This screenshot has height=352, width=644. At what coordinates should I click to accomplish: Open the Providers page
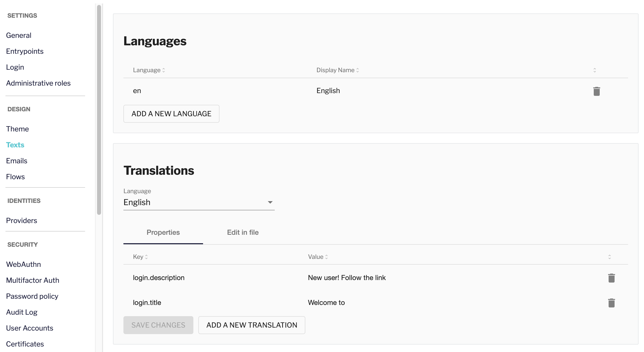click(x=21, y=221)
